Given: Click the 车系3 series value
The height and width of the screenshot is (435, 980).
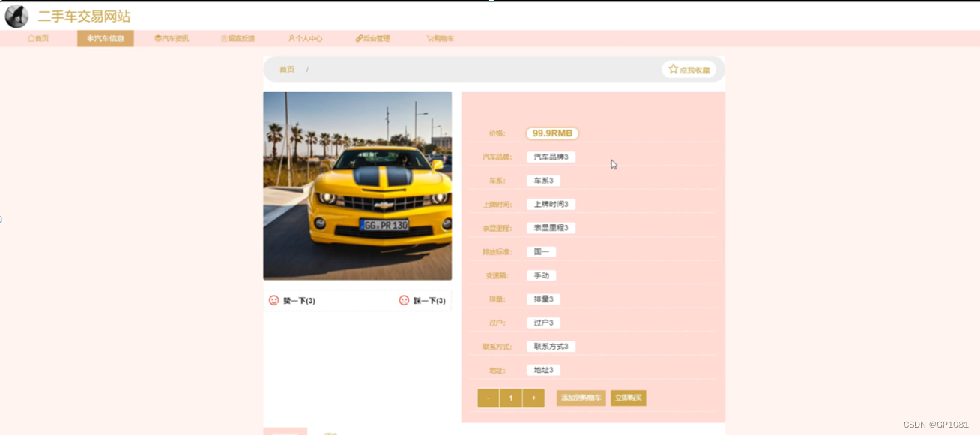Looking at the screenshot, I should tap(543, 181).
